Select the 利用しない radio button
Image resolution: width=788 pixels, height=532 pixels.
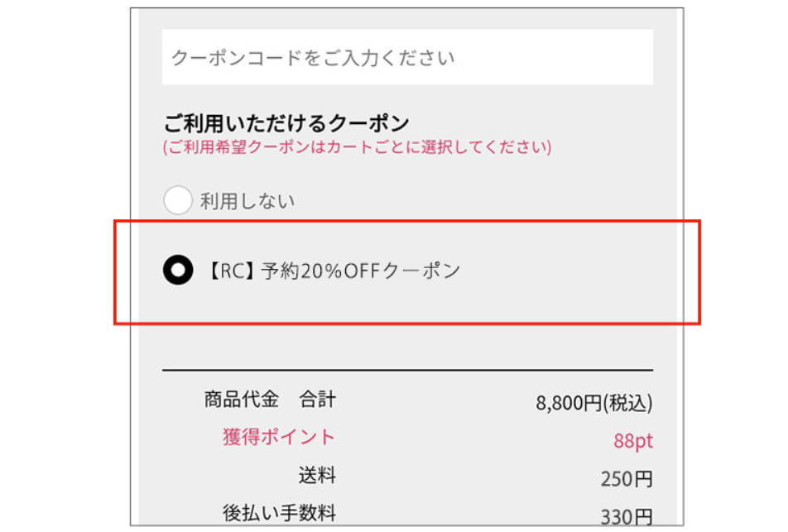[x=178, y=200]
